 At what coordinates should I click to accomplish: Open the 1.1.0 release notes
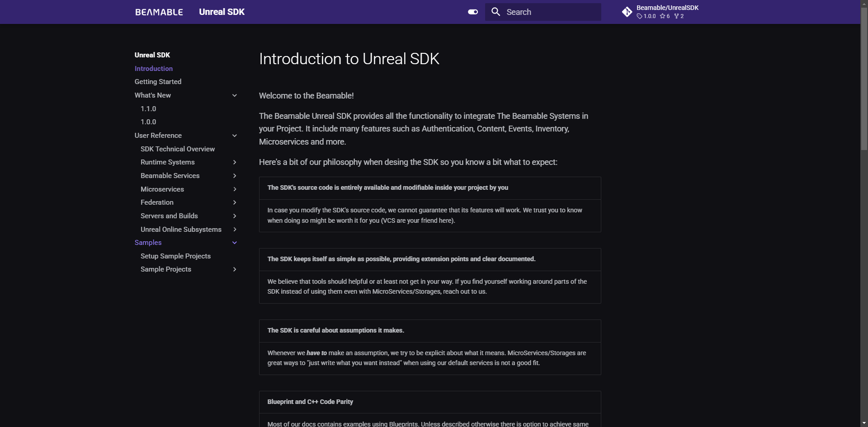(x=148, y=109)
